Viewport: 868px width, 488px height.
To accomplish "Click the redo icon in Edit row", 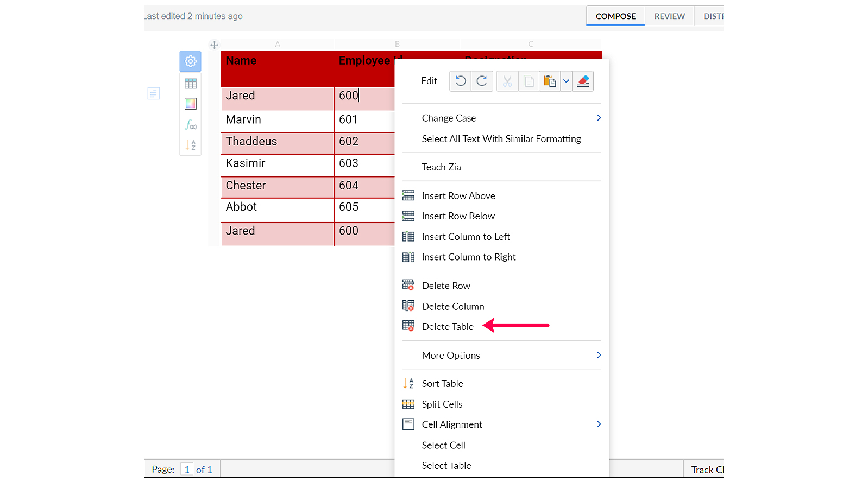I will (482, 81).
